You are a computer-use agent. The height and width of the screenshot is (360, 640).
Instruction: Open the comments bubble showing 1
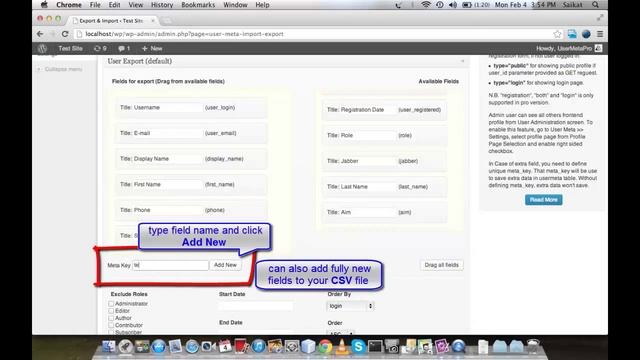click(124, 48)
